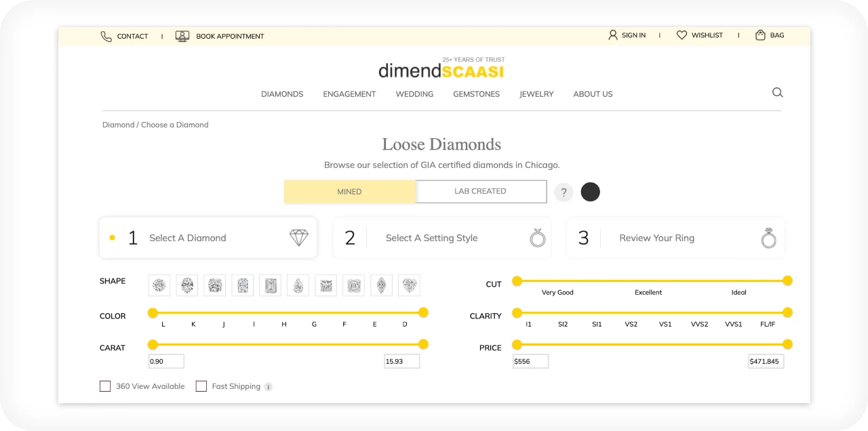The height and width of the screenshot is (431, 868).
Task: Click the monitor icon for Book Appointment
Action: coord(182,36)
